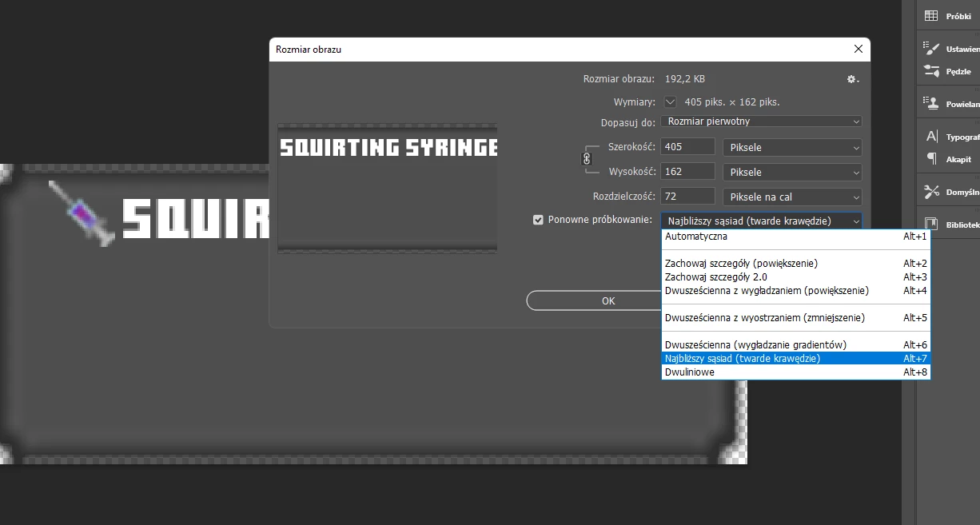The image size is (980, 525).
Task: Open the Piksele na cal resolution dropdown
Action: [x=793, y=197]
